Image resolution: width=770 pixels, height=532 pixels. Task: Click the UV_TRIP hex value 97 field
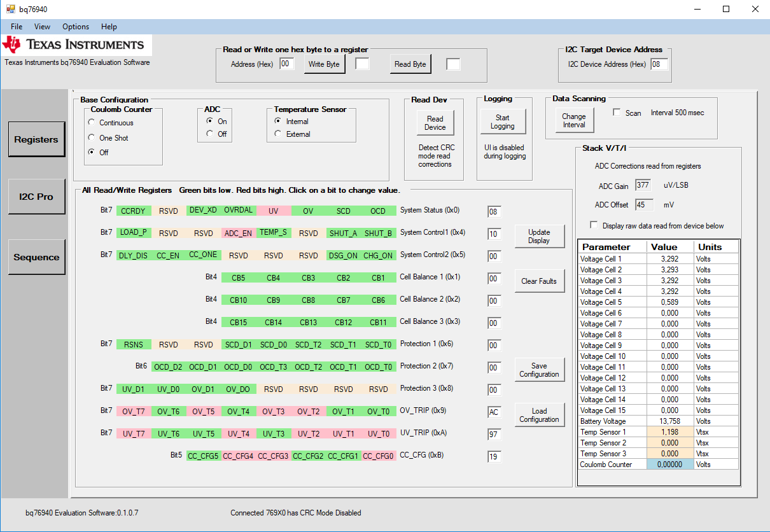494,435
